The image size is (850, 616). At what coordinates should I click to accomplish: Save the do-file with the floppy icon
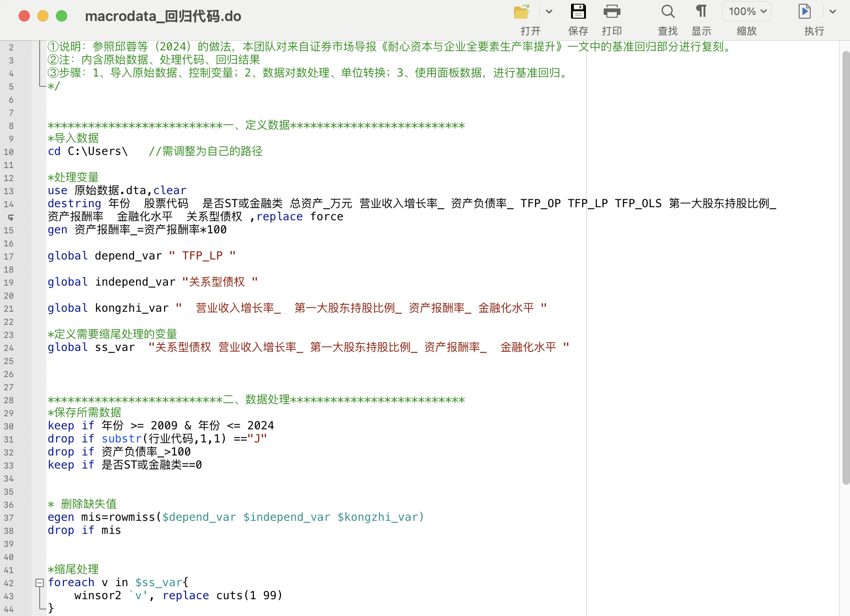(x=578, y=12)
